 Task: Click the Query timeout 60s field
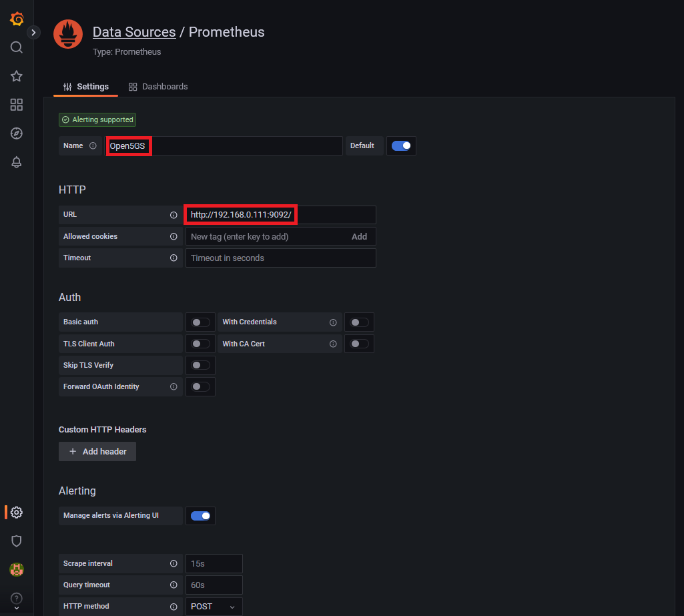coord(214,585)
